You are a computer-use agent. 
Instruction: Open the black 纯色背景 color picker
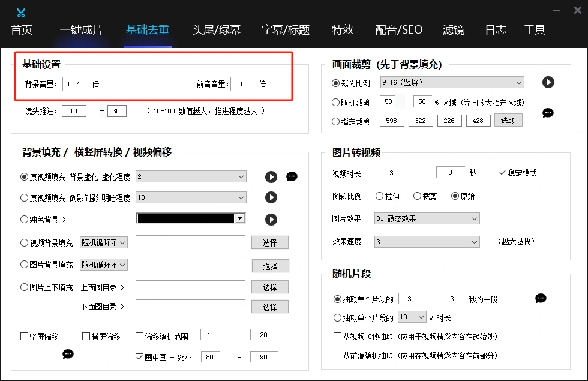click(x=191, y=218)
